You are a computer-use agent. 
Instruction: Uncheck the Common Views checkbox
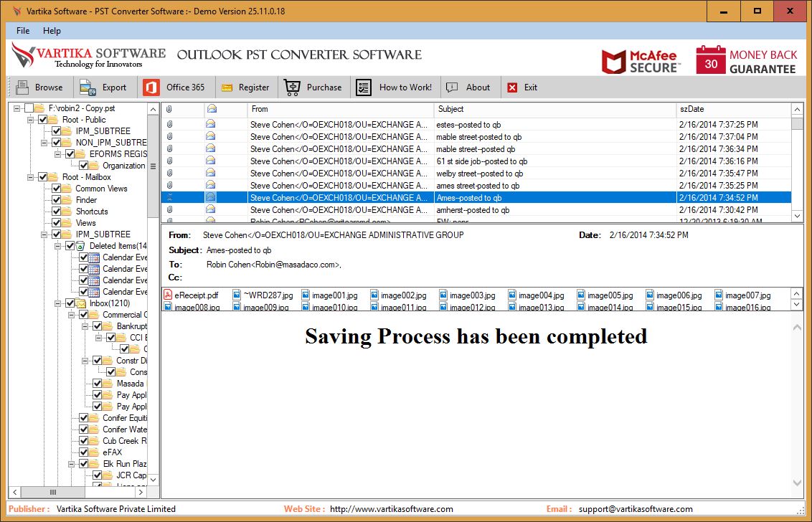click(x=57, y=189)
